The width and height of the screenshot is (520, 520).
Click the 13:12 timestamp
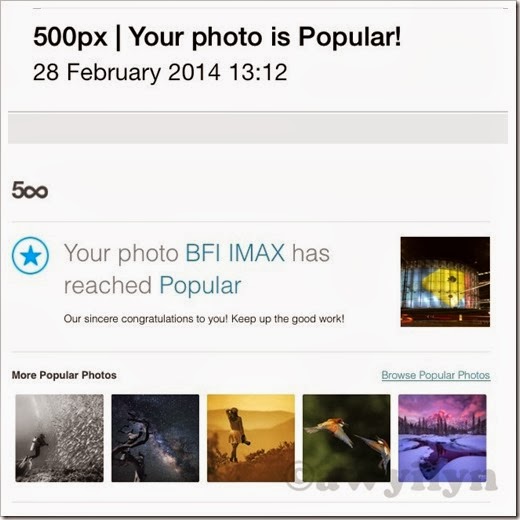258,72
